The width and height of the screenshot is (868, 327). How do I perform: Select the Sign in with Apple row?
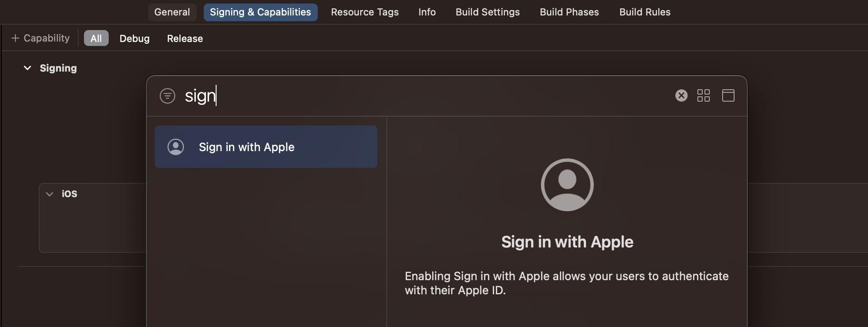click(x=266, y=147)
